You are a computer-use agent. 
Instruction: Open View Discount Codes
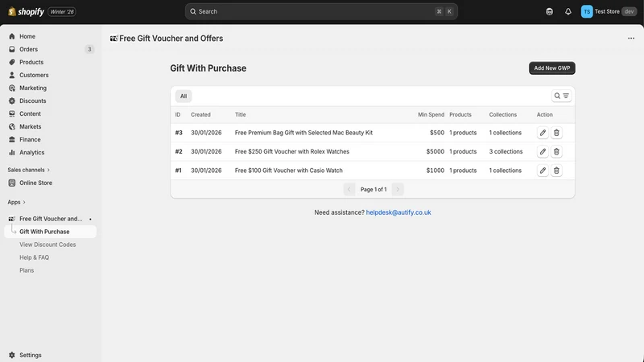pos(47,245)
